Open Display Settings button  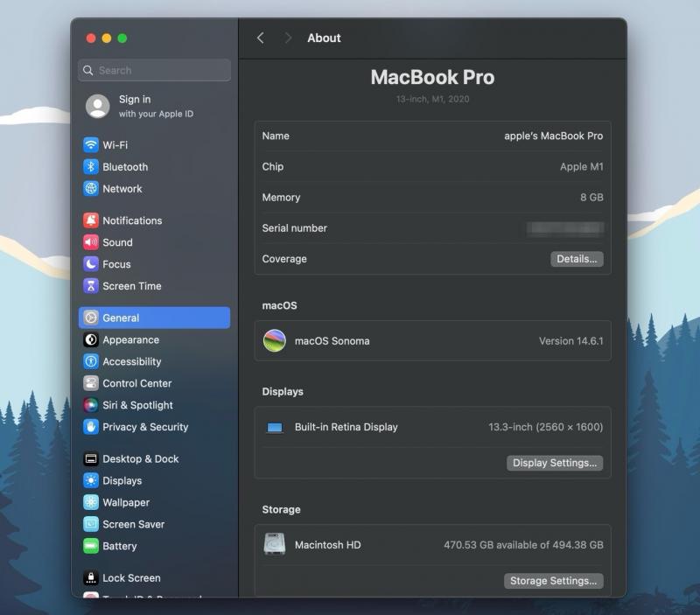tap(555, 463)
